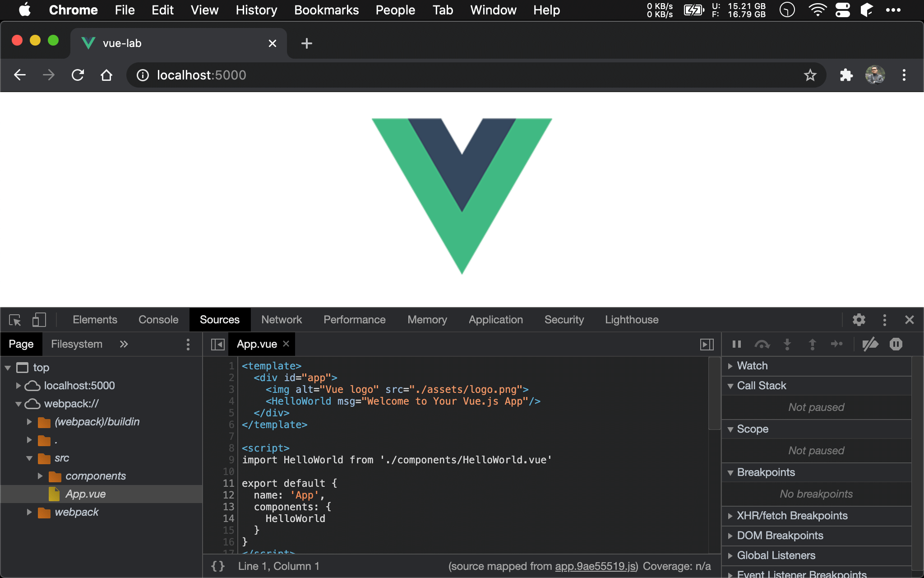Viewport: 924px width, 578px height.
Task: Switch to the Network tab
Action: click(282, 320)
